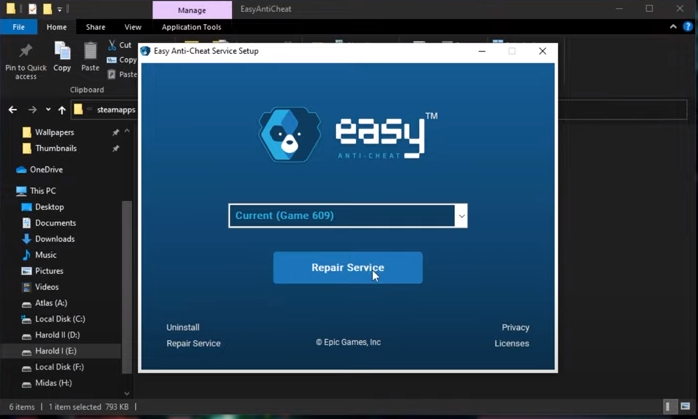Viewport: 698px width, 419px height.
Task: Open the recent locations dropdown chevron
Action: [x=48, y=110]
